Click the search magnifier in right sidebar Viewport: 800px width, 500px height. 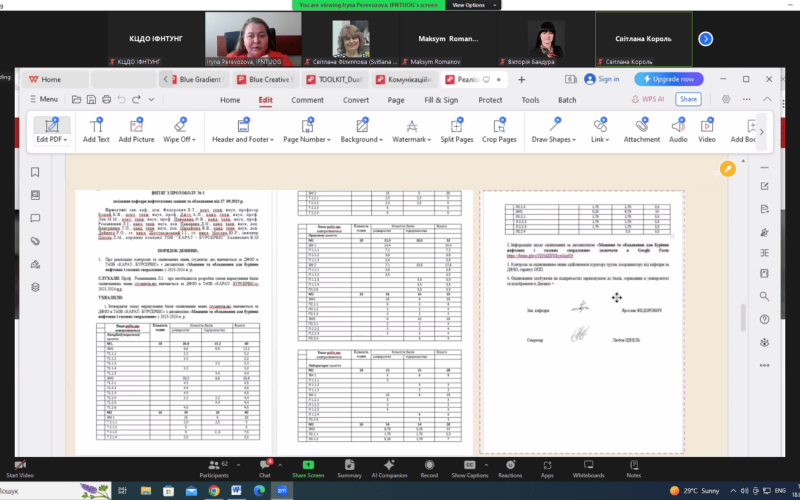pos(764,296)
